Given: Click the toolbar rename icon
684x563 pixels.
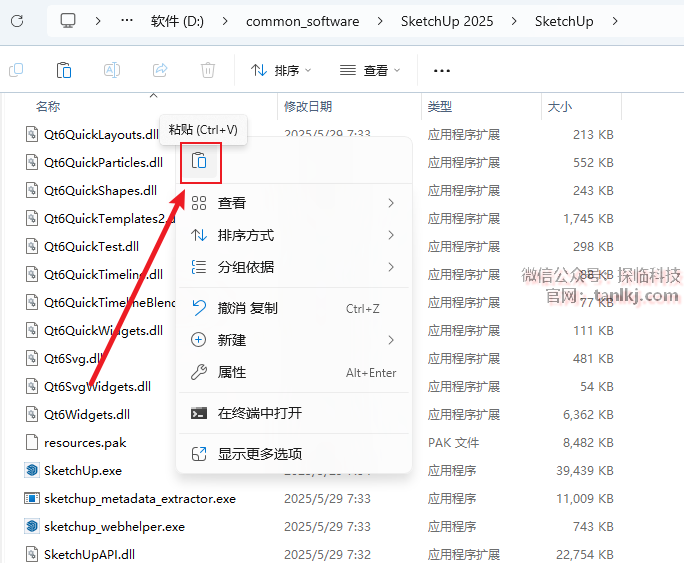Looking at the screenshot, I should pos(112,70).
